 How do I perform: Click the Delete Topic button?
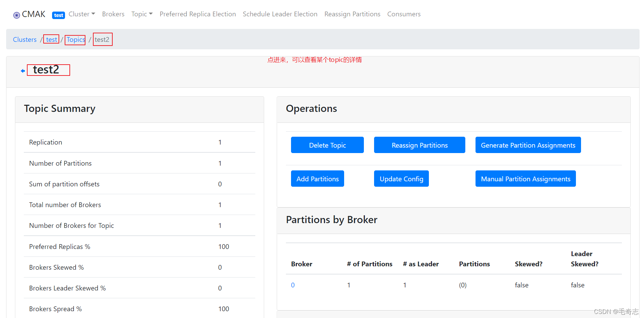(x=327, y=145)
